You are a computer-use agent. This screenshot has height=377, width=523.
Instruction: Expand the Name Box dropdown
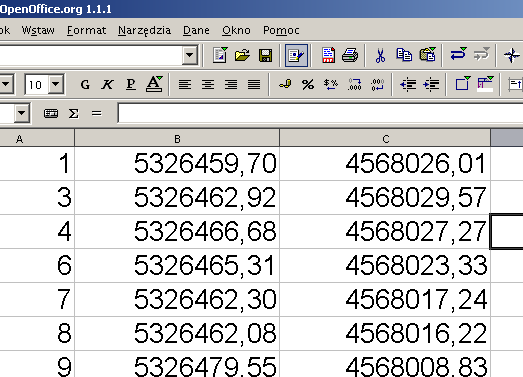point(21,114)
